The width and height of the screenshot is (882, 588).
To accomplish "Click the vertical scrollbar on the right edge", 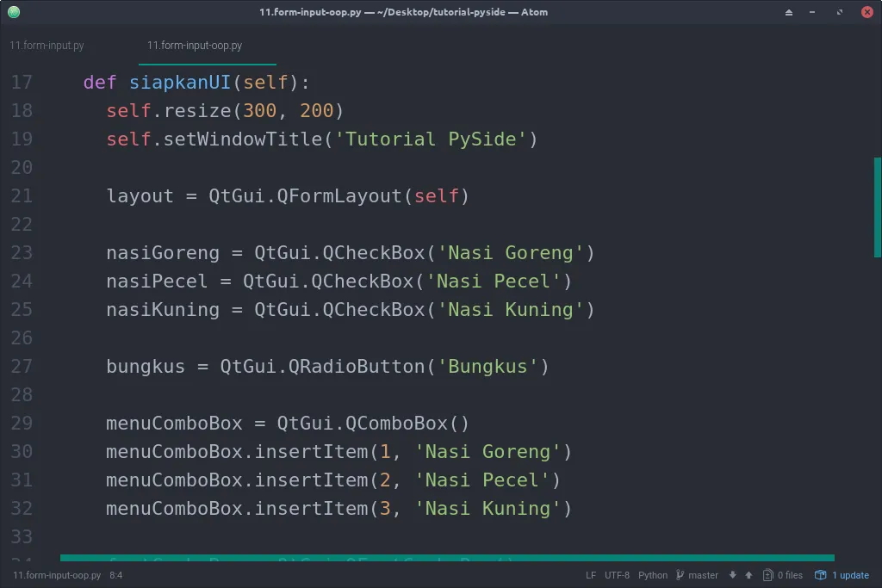I will tap(877, 207).
